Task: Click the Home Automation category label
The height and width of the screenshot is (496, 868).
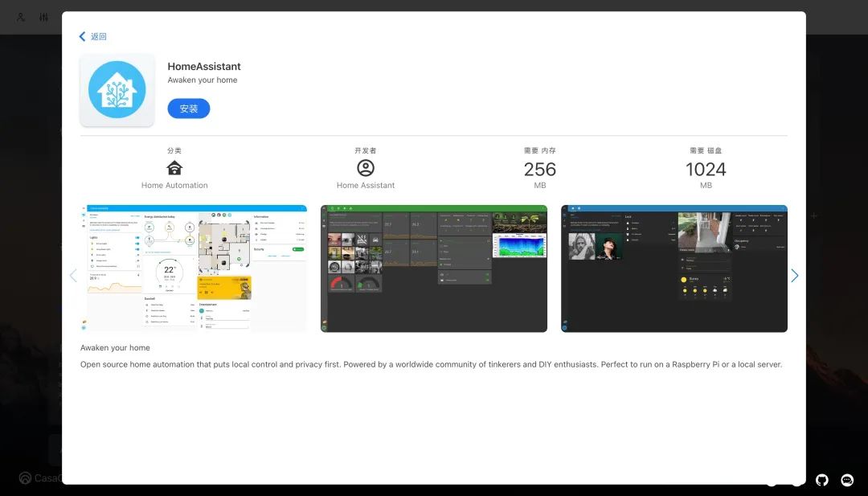Action: [x=174, y=186]
